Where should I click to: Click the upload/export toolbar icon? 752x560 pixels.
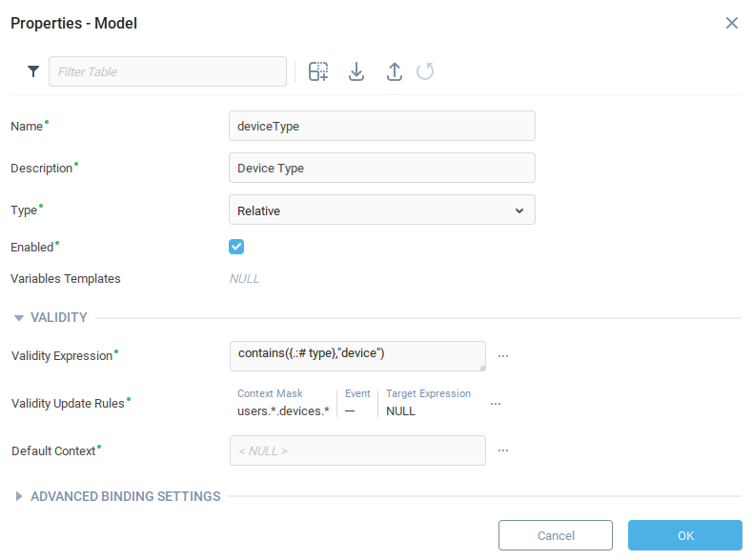point(395,71)
